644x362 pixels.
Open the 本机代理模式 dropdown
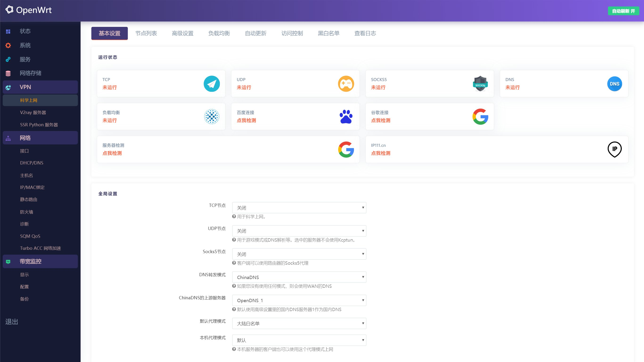point(299,340)
